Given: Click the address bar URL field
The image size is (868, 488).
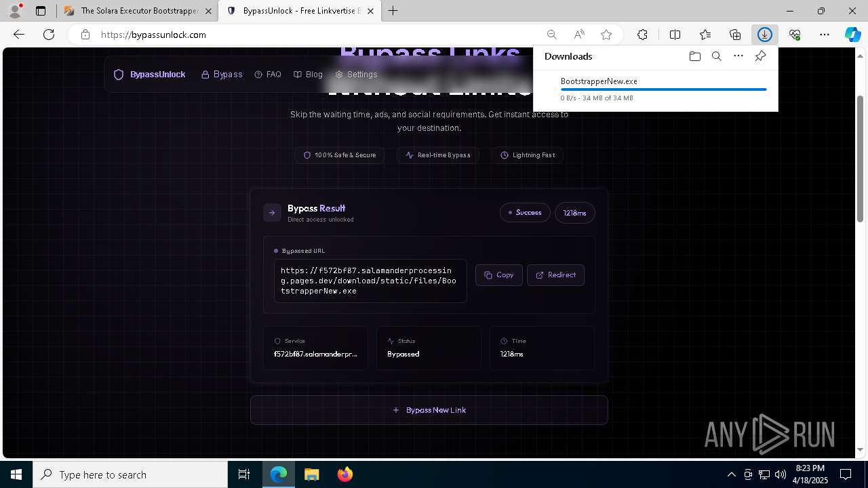Looking at the screenshot, I should coord(319,35).
